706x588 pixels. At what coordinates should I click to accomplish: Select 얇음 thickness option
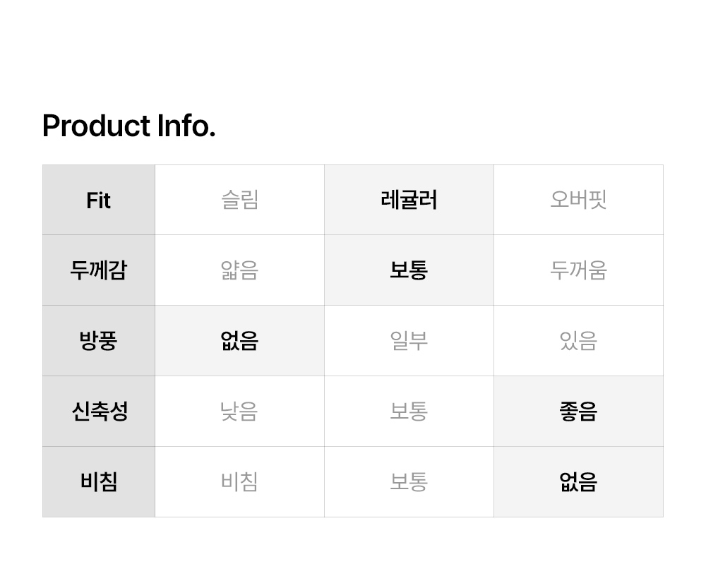[239, 270]
